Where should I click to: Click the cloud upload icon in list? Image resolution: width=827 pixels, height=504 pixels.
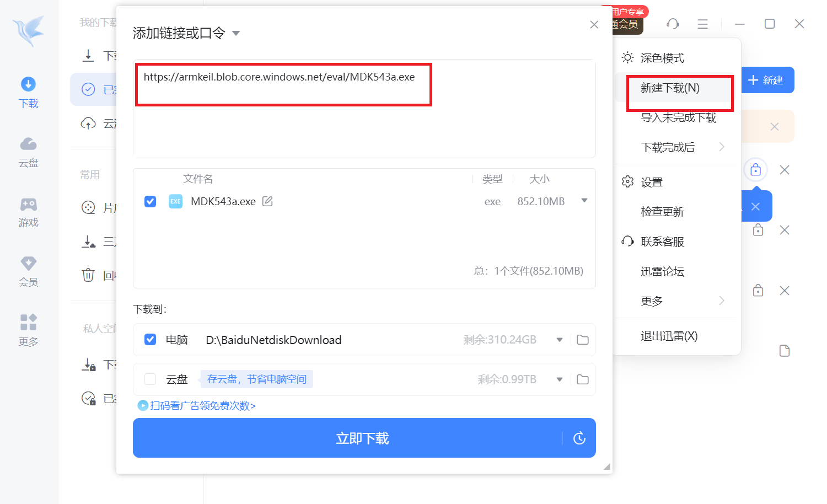[88, 123]
